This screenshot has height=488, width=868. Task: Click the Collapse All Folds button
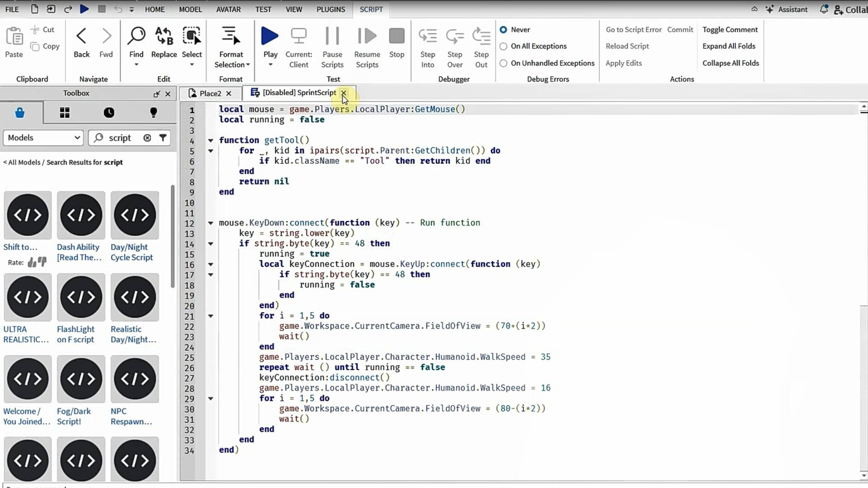tap(730, 63)
